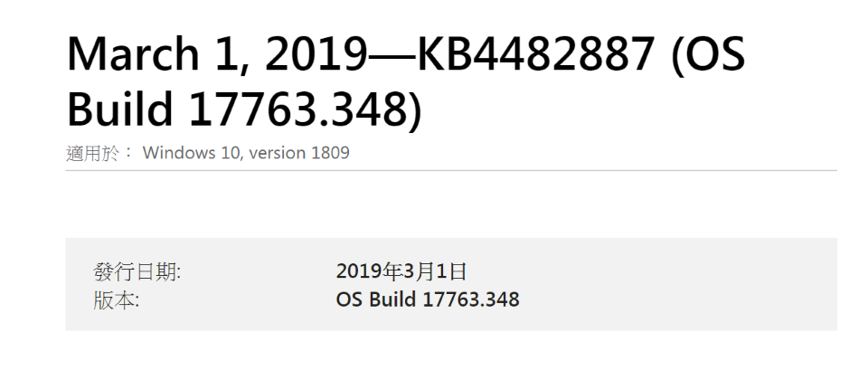Click the horizontal divider below 適用於
The image size is (868, 380).
pyautogui.click(x=451, y=171)
